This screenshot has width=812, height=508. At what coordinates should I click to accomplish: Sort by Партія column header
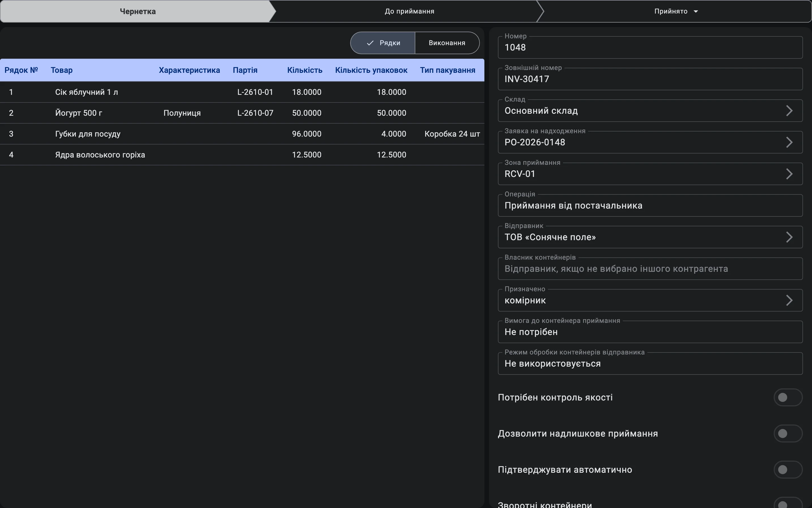pyautogui.click(x=245, y=70)
